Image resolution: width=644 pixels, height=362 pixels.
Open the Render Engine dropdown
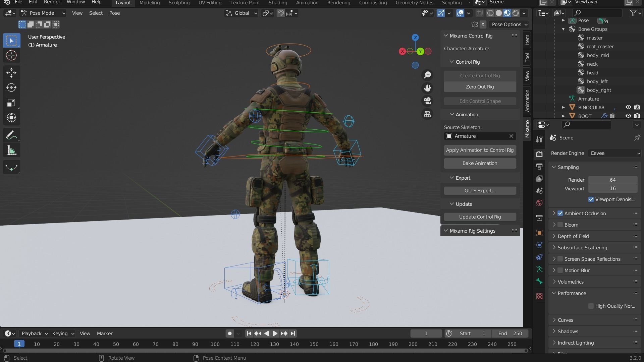click(x=615, y=153)
